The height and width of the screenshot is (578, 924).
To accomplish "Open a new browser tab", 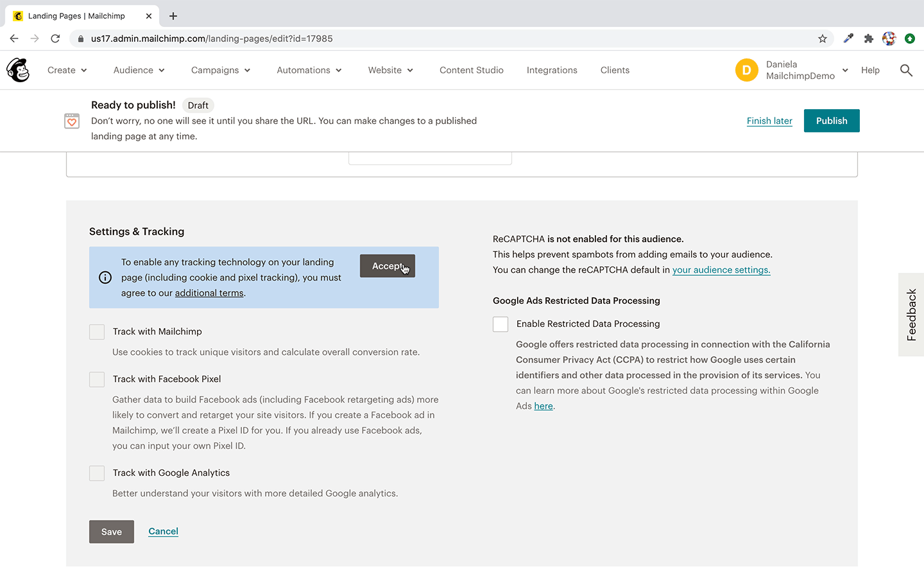I will pos(173,16).
